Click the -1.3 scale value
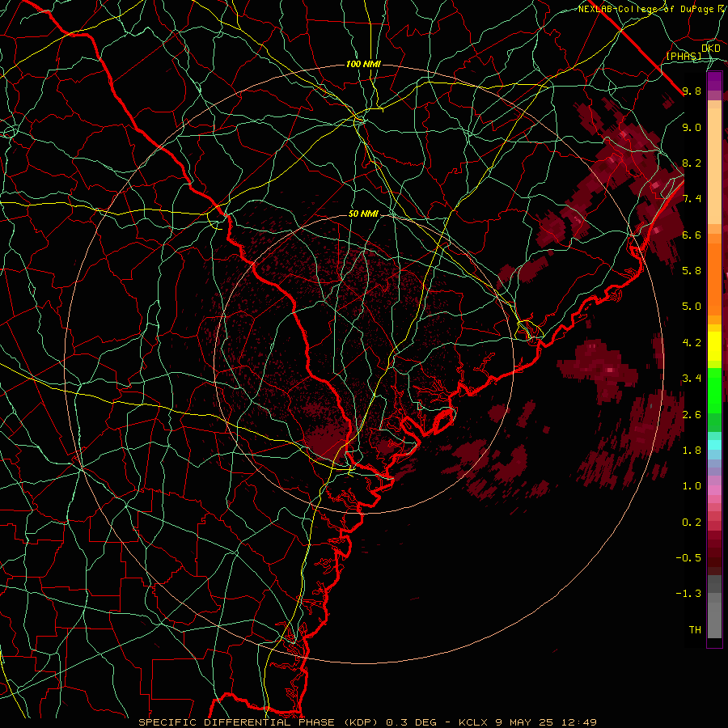This screenshot has width=728, height=728. [688, 594]
